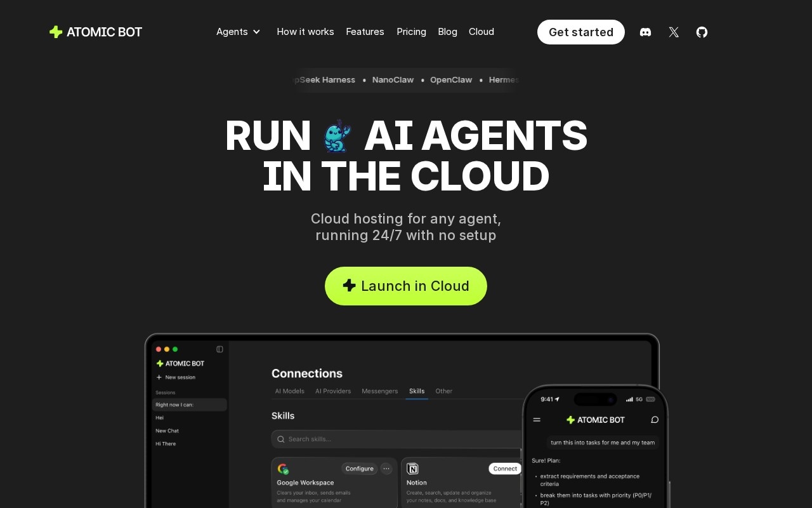
Task: Click the hamburger menu icon on phone mockup
Action: (x=537, y=420)
